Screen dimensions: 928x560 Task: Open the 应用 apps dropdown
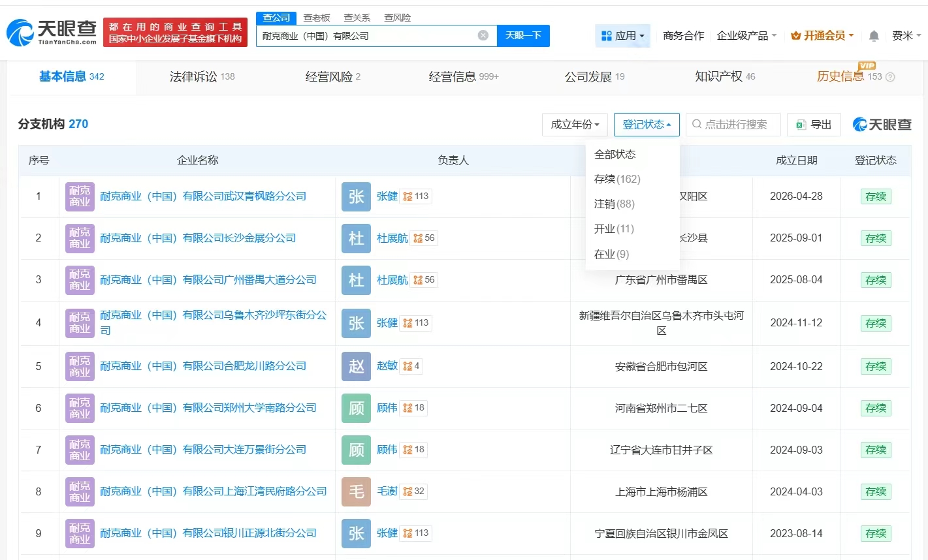[622, 36]
